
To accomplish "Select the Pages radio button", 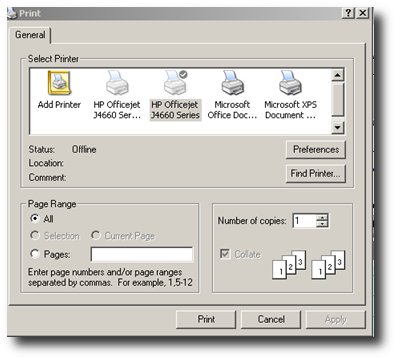I will (x=34, y=254).
